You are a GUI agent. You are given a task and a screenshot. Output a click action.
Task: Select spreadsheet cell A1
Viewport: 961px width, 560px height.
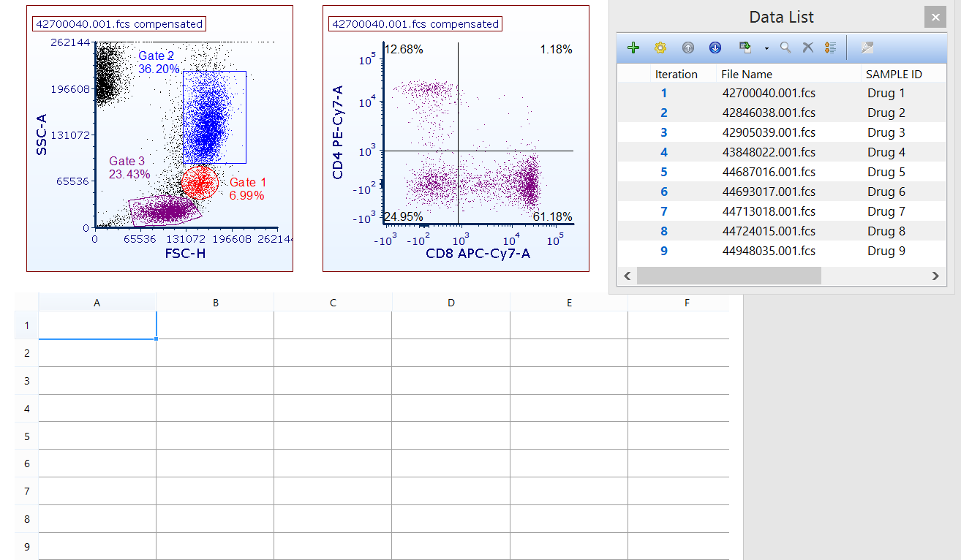[x=97, y=325]
